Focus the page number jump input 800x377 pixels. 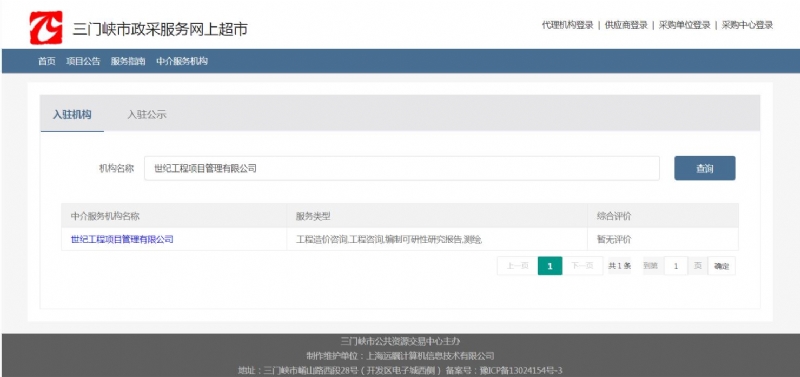(x=676, y=266)
